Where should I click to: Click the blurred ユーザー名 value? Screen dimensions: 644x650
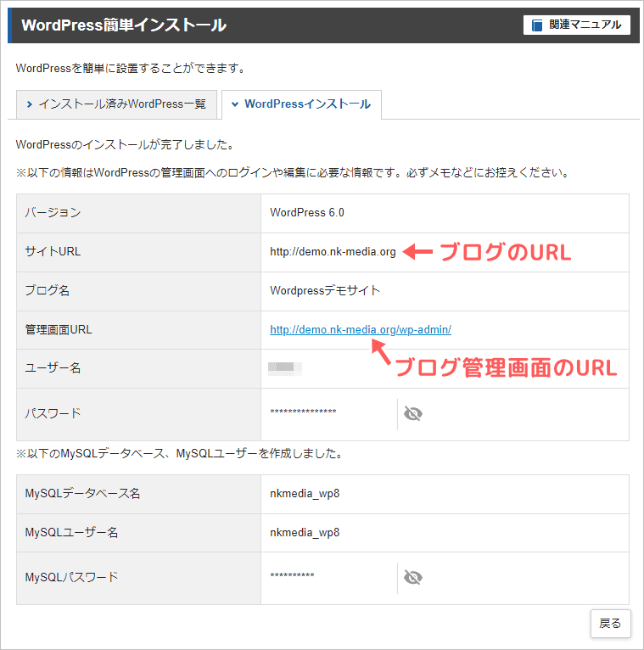[284, 368]
